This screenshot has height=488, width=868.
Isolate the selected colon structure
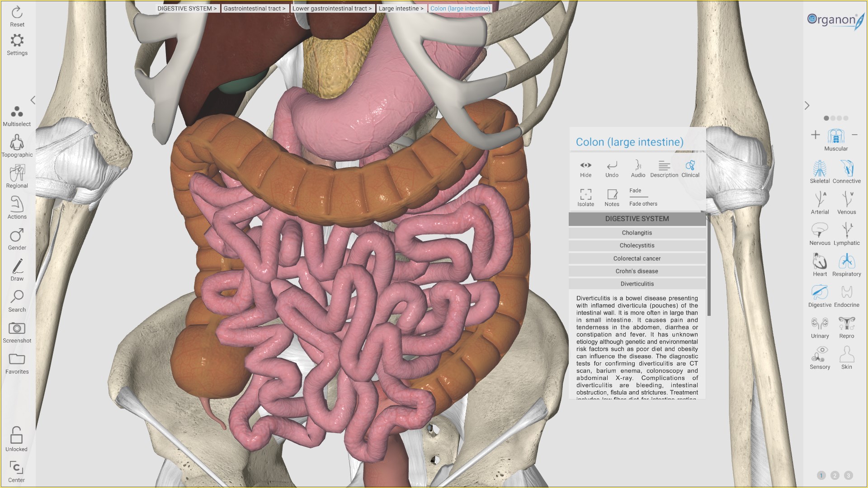click(x=585, y=195)
